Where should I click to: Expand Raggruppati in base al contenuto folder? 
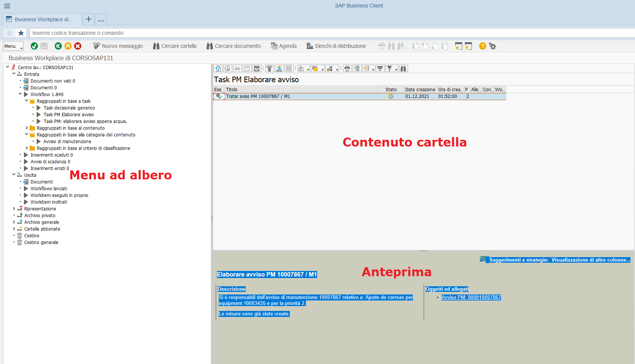[27, 128]
